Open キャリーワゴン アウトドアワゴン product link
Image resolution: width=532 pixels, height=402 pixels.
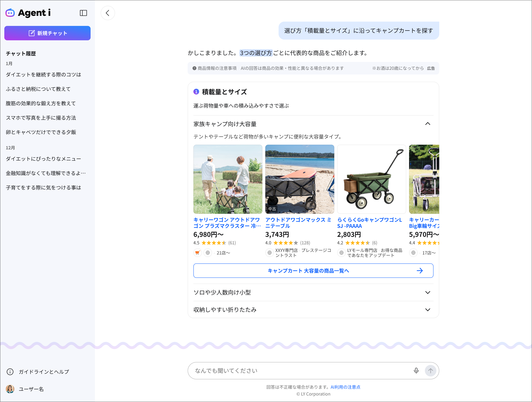click(x=227, y=223)
